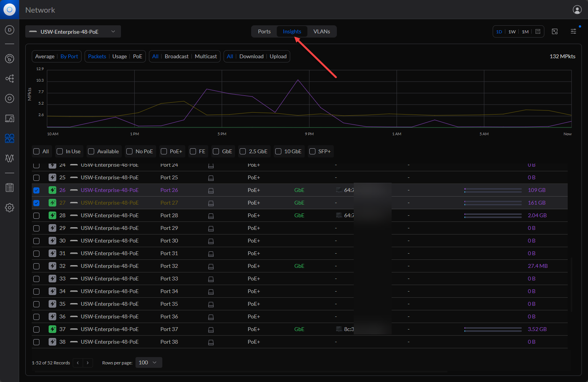Click the UniFi logo icon
This screenshot has width=588, height=382.
click(10, 10)
